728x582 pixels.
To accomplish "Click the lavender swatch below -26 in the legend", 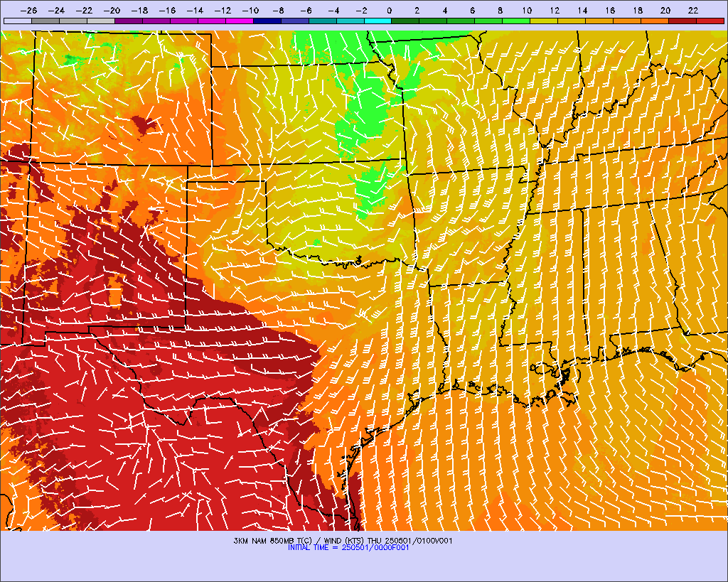I will (18, 21).
